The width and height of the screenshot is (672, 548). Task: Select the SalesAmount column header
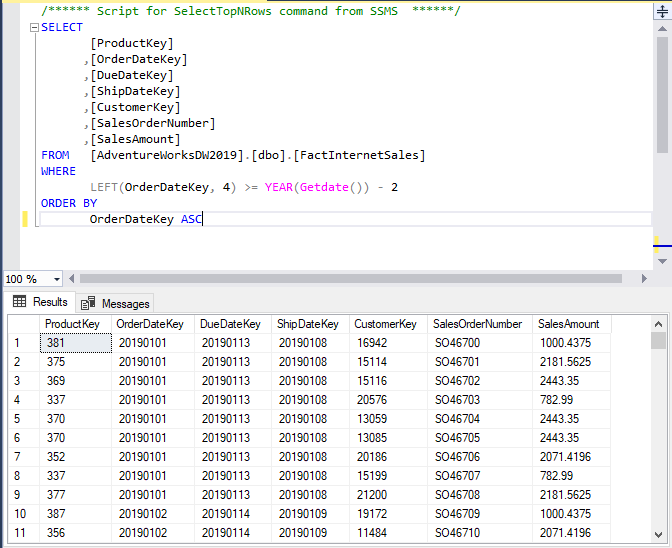(x=571, y=324)
